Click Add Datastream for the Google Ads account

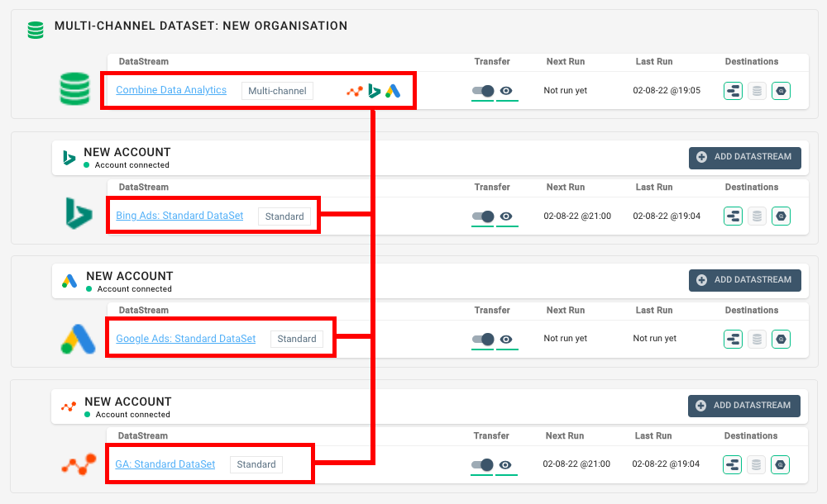(745, 280)
